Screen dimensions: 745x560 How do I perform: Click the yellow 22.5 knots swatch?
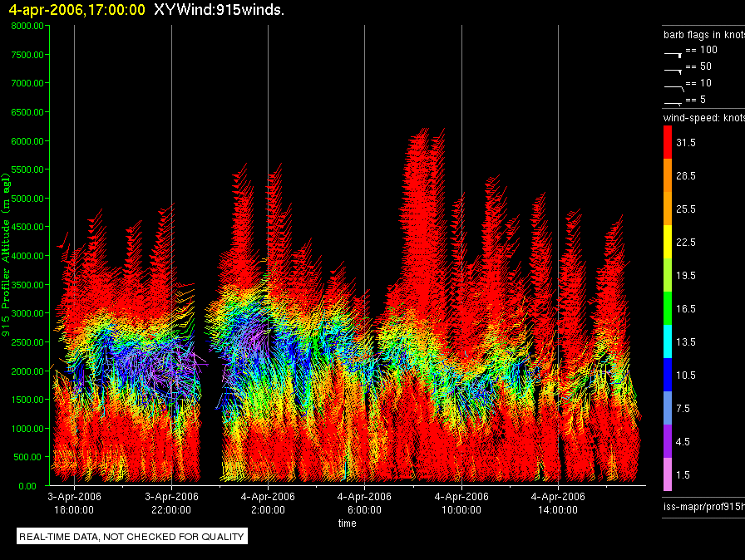(x=668, y=242)
